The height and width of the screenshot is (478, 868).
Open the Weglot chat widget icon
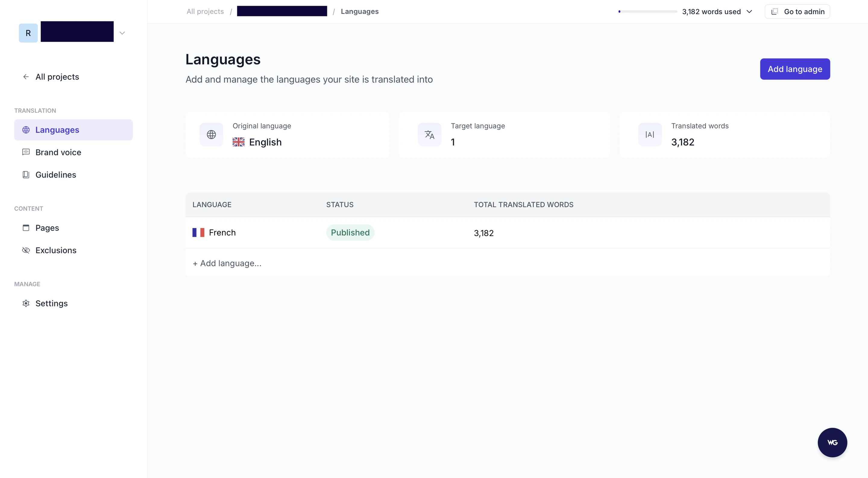point(832,442)
